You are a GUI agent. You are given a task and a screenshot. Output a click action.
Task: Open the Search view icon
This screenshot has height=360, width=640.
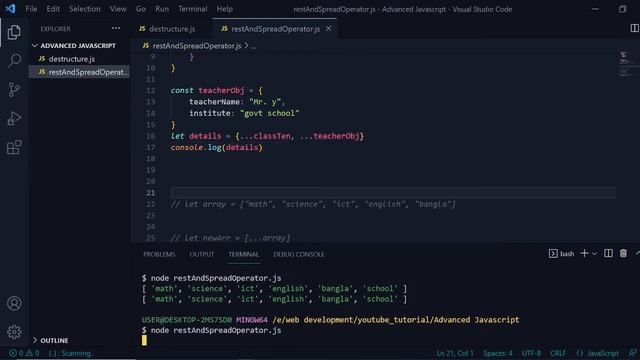(x=14, y=61)
